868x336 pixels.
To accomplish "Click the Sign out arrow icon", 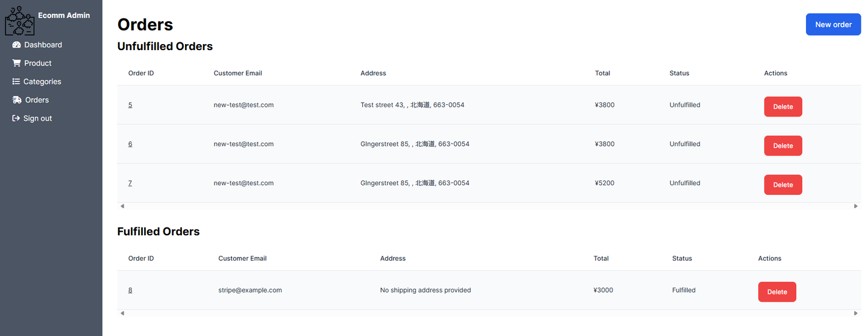I will [x=16, y=118].
